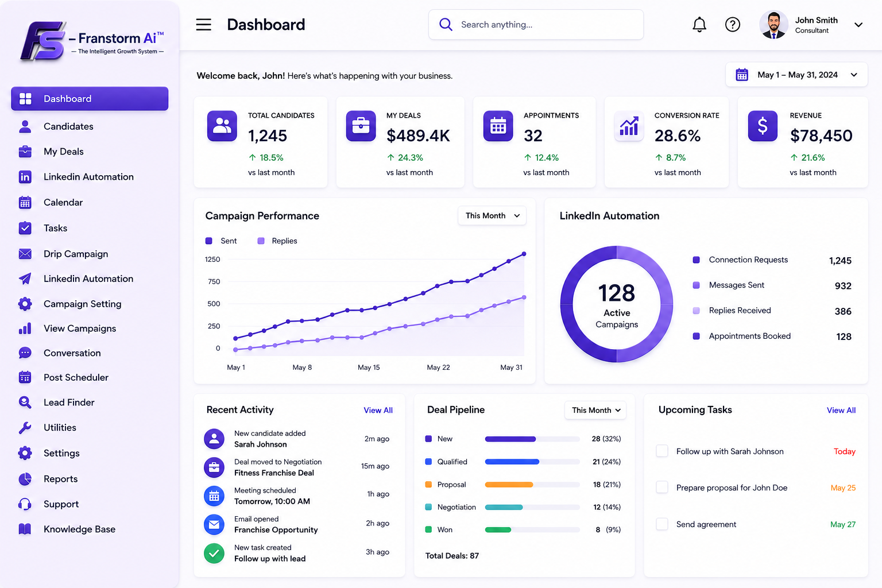Click the Candidates person icon in sidebar
This screenshot has width=882, height=588.
tap(25, 126)
